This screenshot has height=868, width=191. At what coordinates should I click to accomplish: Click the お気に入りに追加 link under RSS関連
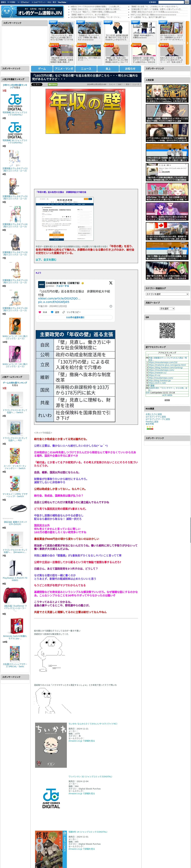(x=154, y=414)
